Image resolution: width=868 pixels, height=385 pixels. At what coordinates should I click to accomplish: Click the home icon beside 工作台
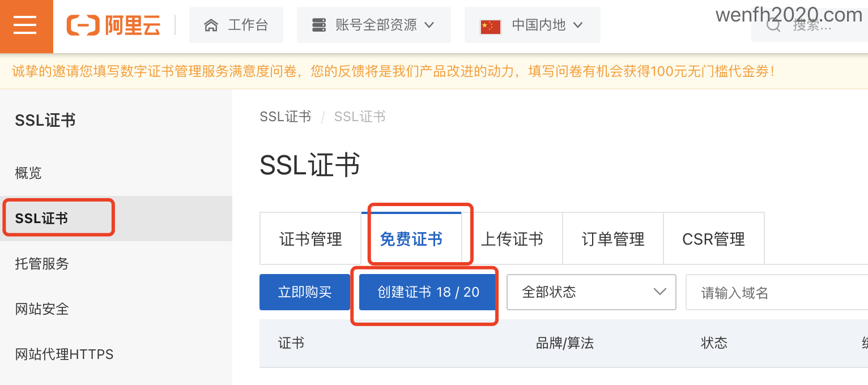[x=211, y=25]
